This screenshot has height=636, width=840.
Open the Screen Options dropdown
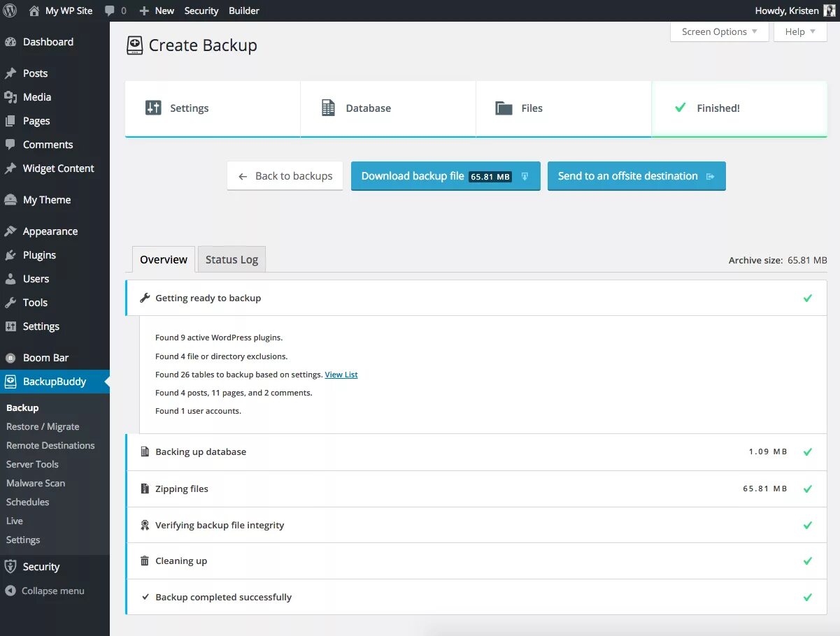[719, 31]
